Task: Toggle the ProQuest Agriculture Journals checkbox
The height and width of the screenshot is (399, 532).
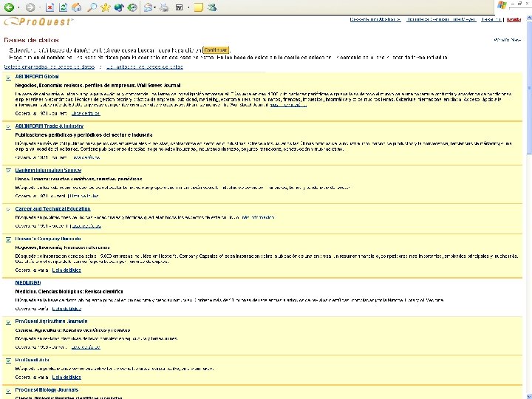Action: point(8,322)
